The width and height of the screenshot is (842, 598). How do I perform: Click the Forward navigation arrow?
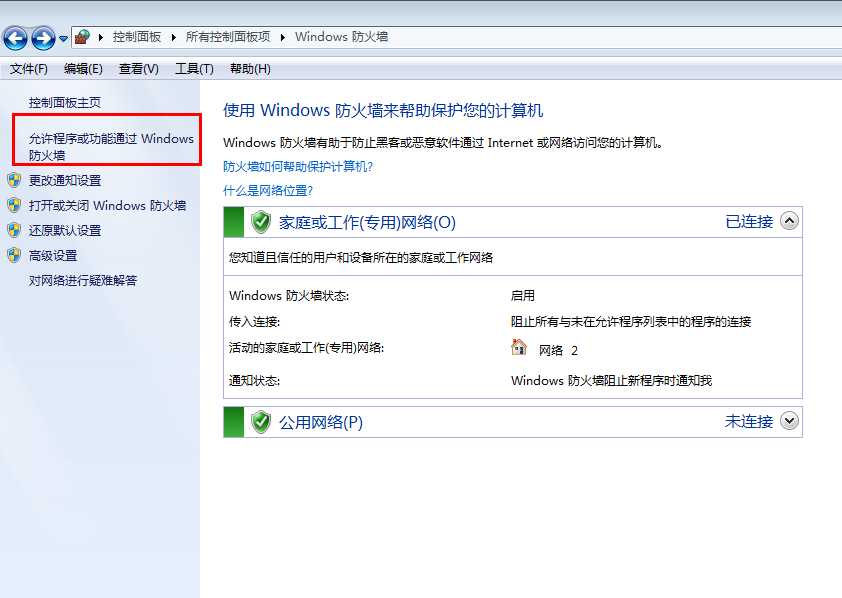(43, 38)
